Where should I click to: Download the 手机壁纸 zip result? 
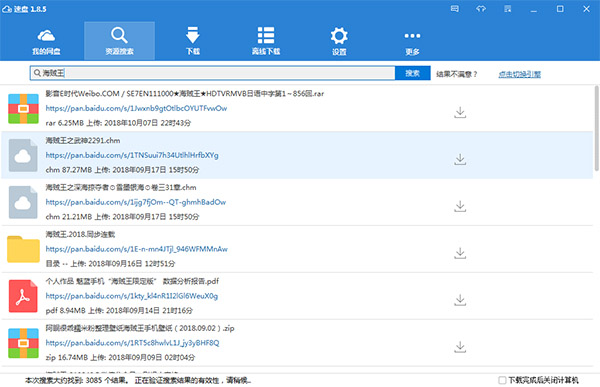coord(460,347)
